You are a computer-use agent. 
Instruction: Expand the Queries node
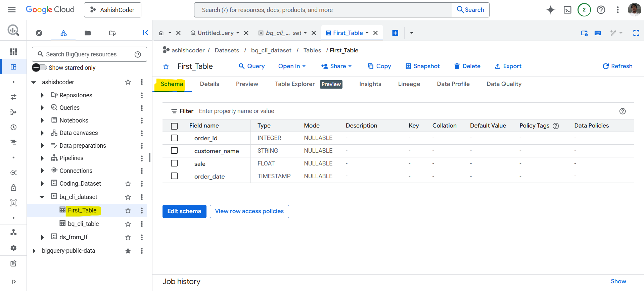point(42,108)
